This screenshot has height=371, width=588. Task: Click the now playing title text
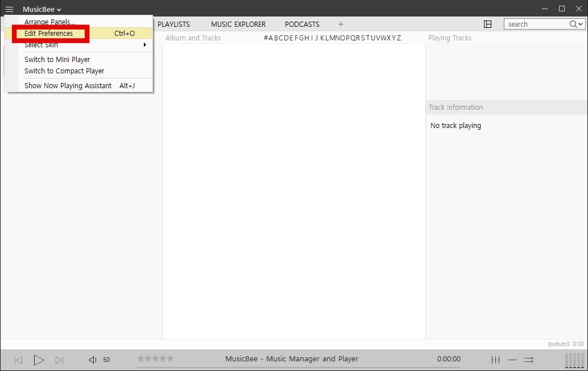coord(292,359)
